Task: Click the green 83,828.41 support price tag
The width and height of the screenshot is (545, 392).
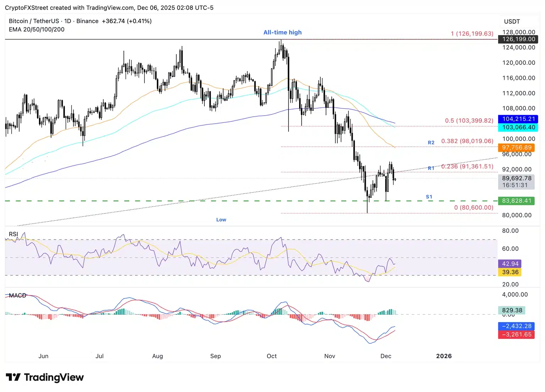Action: click(516, 201)
